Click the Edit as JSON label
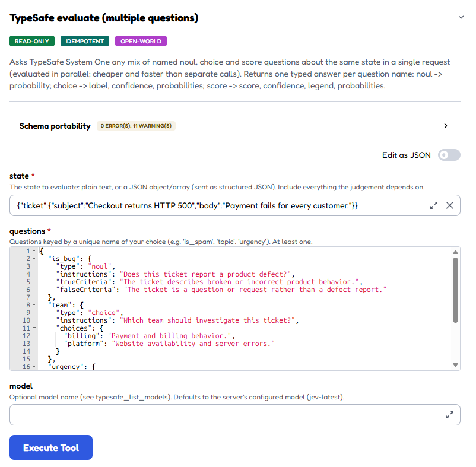The image size is (476, 467). click(406, 155)
